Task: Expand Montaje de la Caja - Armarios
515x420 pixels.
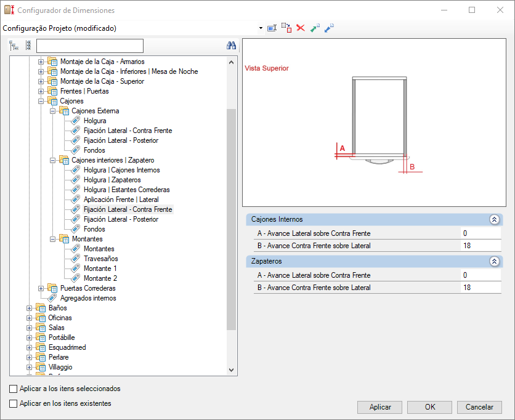Action: pyautogui.click(x=41, y=62)
